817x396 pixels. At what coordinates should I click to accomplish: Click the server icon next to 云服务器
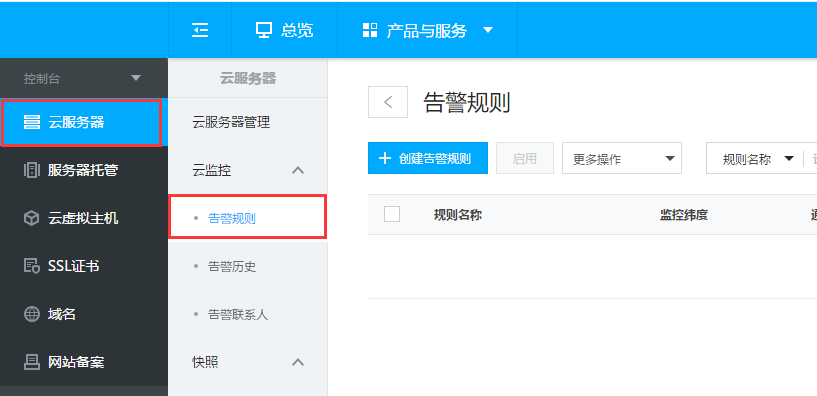coord(32,122)
